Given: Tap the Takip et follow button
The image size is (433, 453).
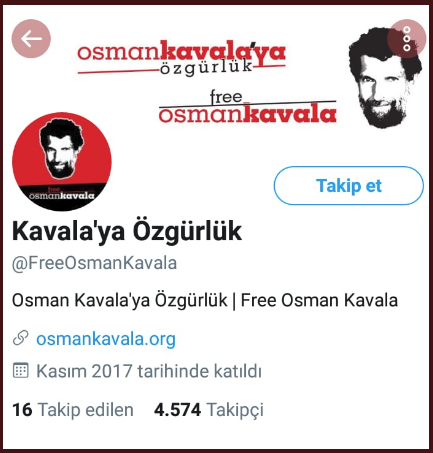Looking at the screenshot, I should pos(349,186).
